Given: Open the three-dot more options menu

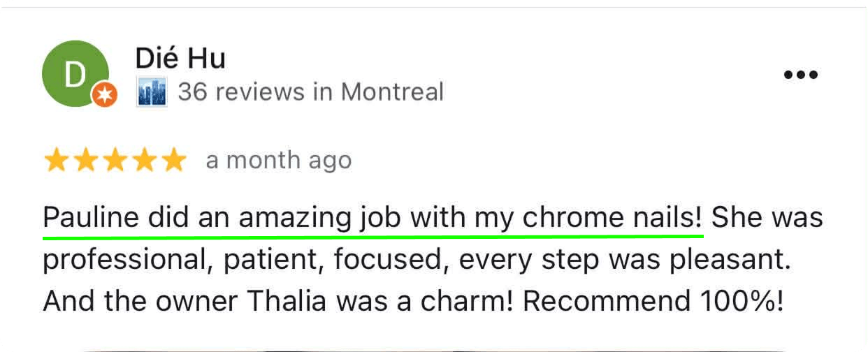Looking at the screenshot, I should pos(800,75).
